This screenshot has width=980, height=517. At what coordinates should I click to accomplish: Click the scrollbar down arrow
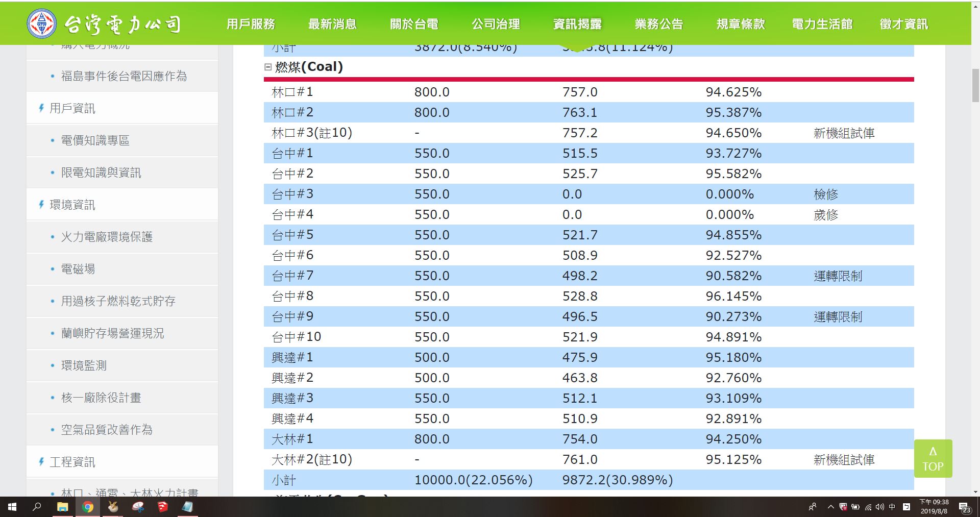(x=975, y=492)
